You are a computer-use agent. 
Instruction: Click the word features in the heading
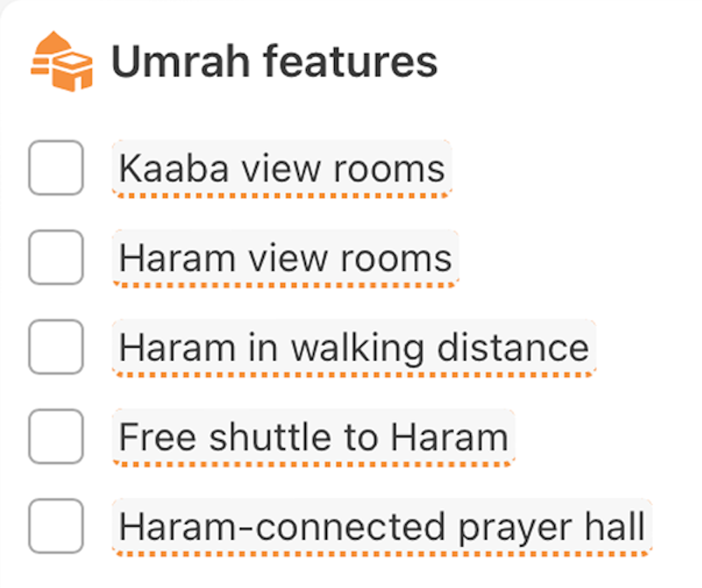[x=350, y=62]
